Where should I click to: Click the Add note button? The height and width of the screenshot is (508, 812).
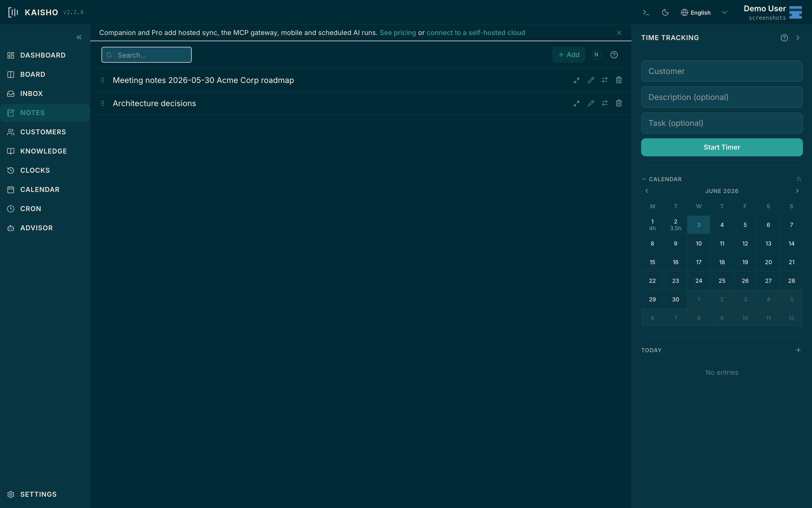coord(569,55)
